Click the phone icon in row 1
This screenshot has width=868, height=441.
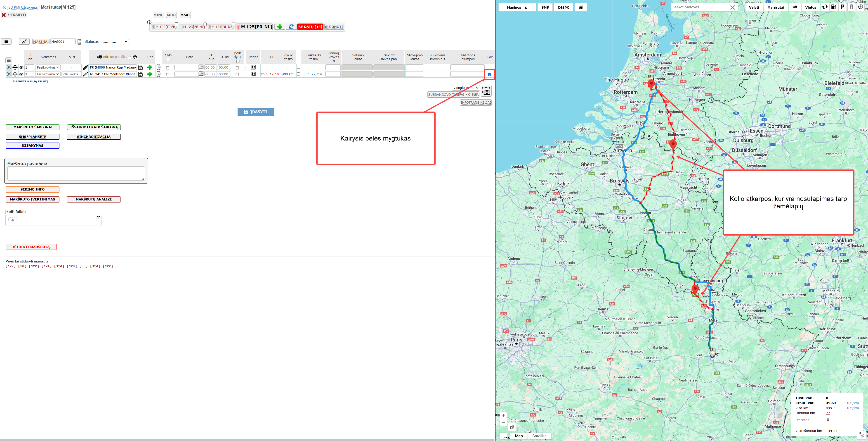click(x=158, y=67)
